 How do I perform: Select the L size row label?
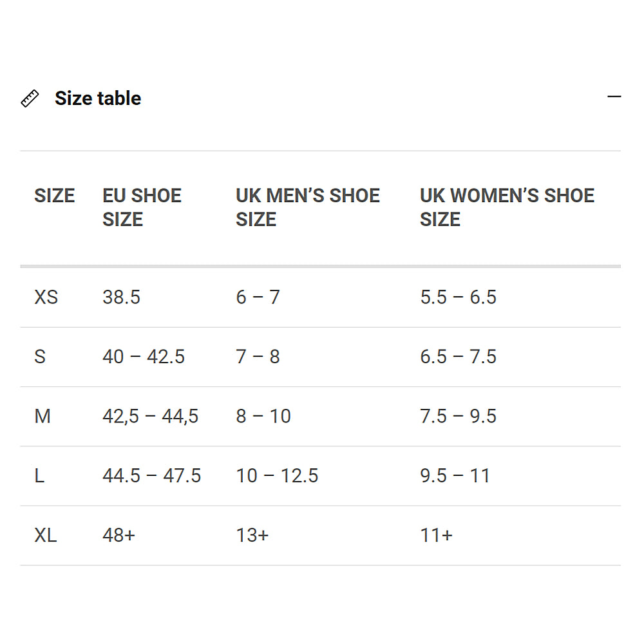coord(39,476)
